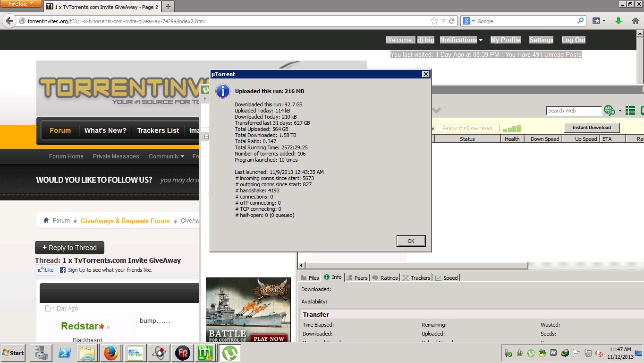Open forum Settings link
The image size is (644, 363).
click(x=541, y=40)
